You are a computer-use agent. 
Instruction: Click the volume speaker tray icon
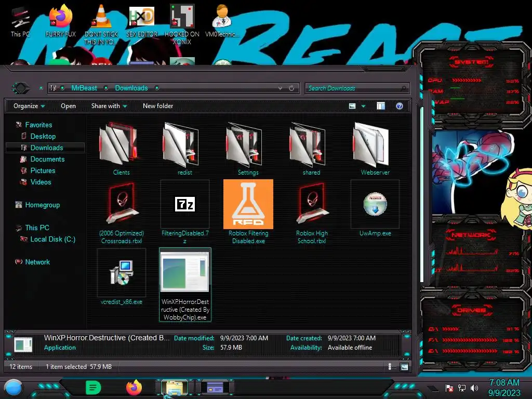pyautogui.click(x=474, y=388)
